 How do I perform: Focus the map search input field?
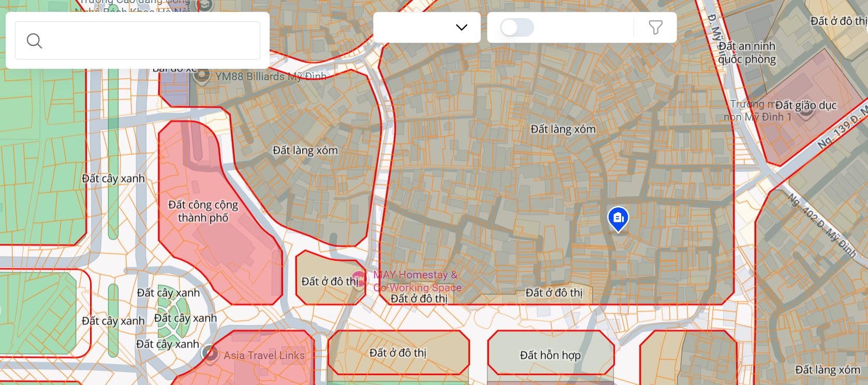pyautogui.click(x=138, y=40)
